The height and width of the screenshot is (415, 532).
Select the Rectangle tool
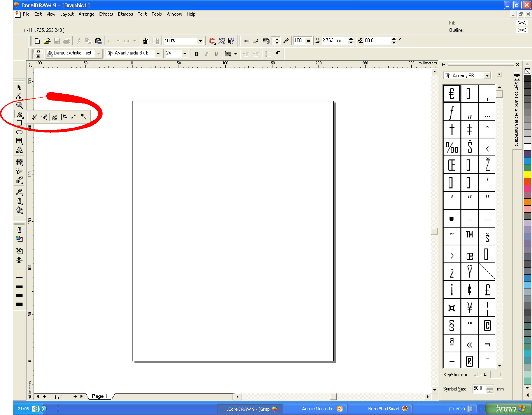click(19, 123)
